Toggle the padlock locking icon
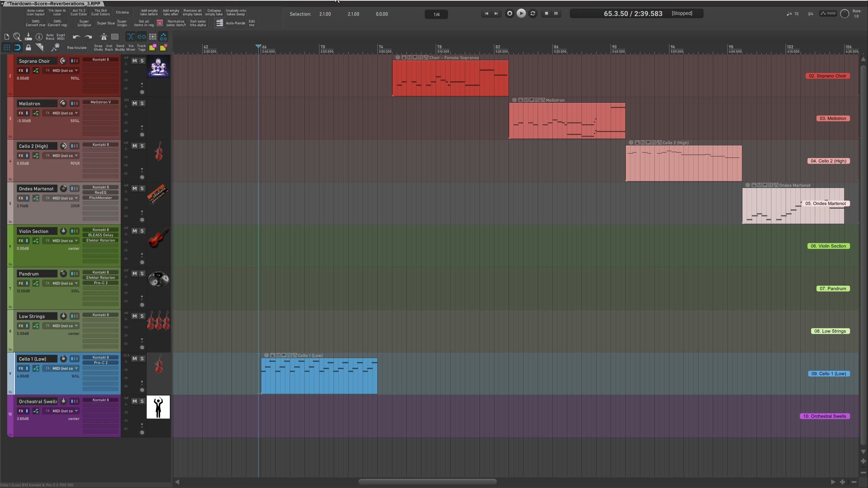 [x=28, y=48]
